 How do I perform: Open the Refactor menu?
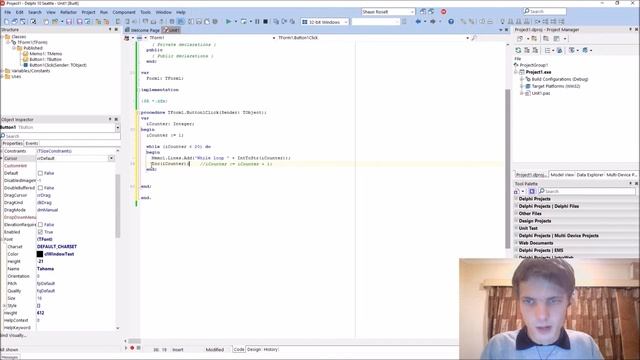(x=68, y=12)
